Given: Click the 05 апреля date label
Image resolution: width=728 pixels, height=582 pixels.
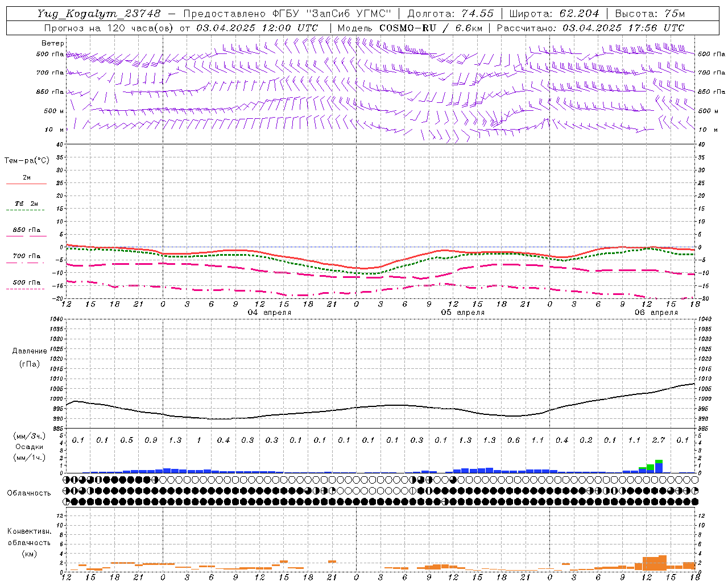Looking at the screenshot, I should click(463, 313).
